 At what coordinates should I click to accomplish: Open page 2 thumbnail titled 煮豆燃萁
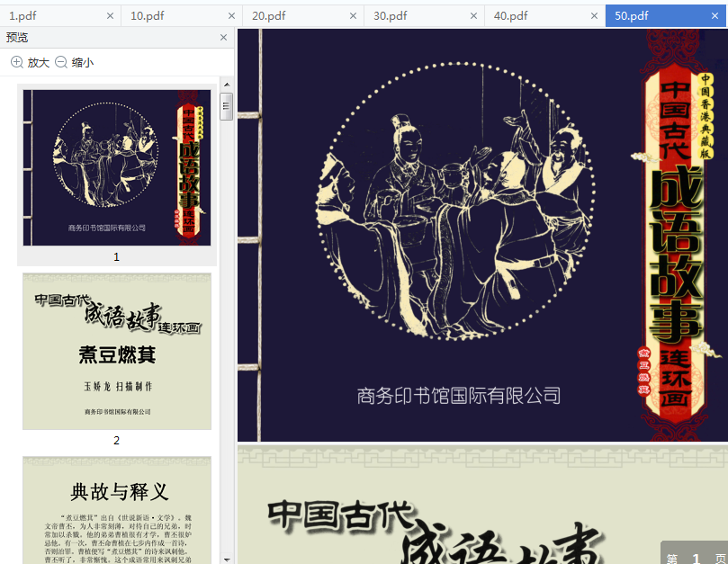[117, 352]
